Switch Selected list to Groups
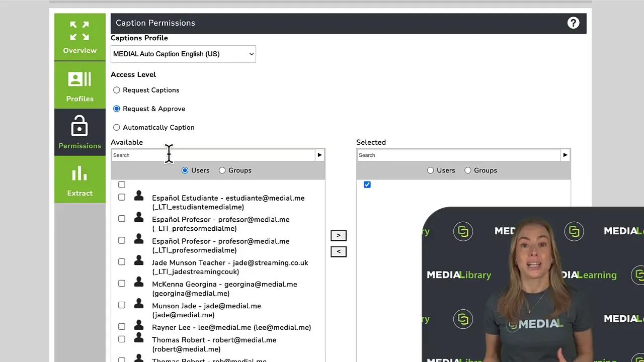 [468, 170]
